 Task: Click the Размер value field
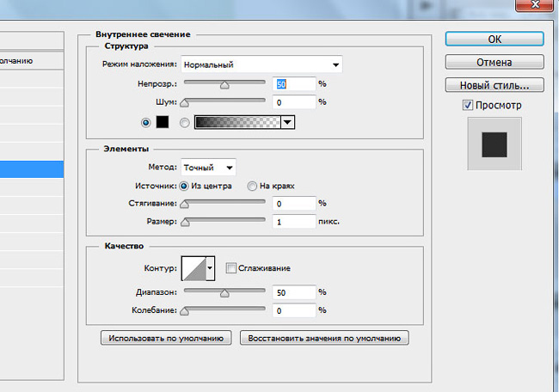(x=294, y=222)
